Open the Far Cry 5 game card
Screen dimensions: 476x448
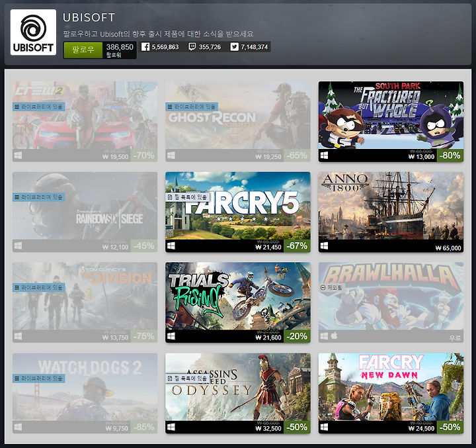238,212
